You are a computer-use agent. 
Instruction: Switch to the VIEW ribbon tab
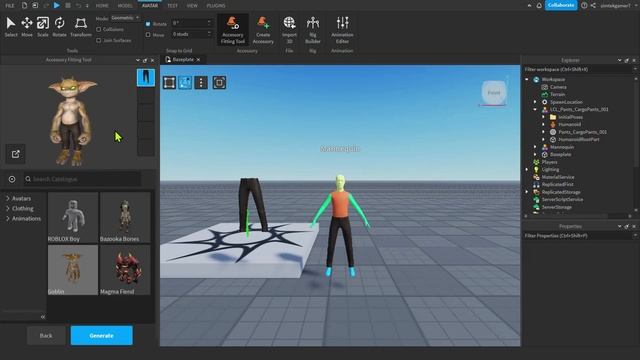pyautogui.click(x=192, y=5)
